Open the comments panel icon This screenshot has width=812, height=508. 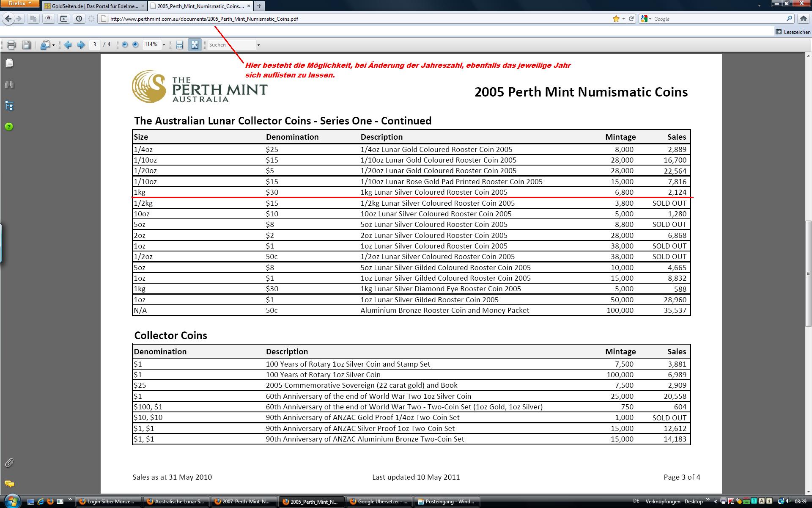9,484
